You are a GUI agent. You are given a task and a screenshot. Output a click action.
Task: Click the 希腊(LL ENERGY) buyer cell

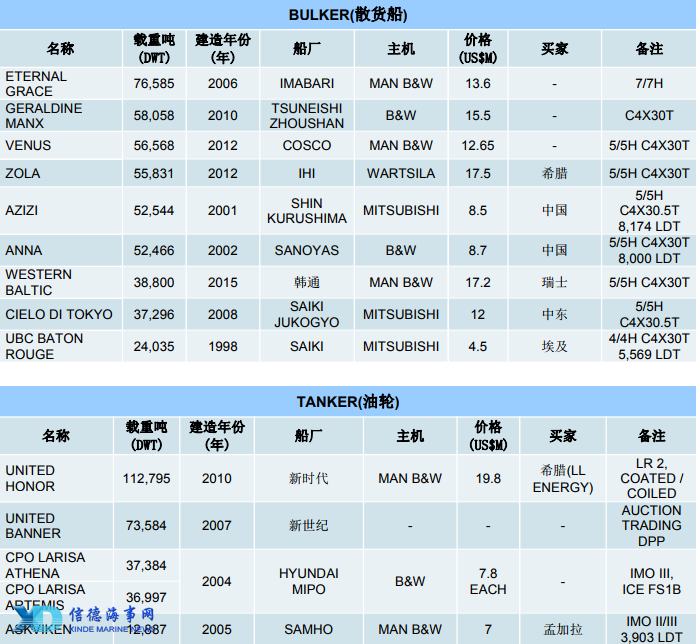563,478
